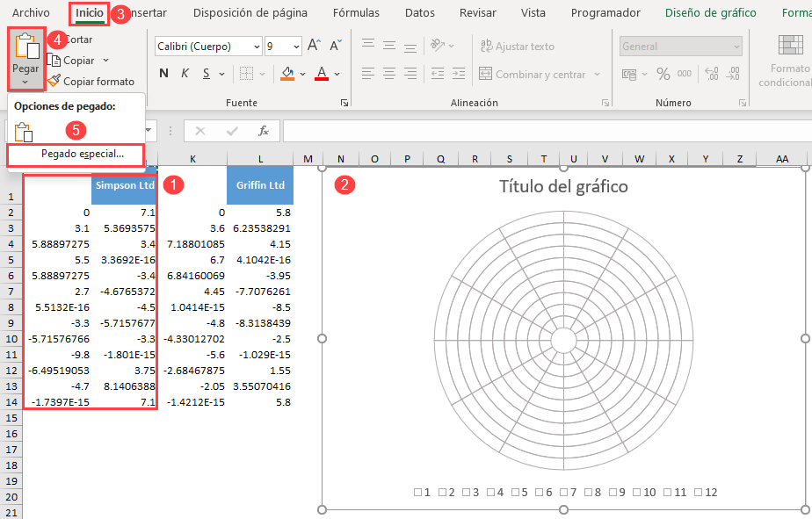Apply percent style
The height and width of the screenshot is (519, 812).
[x=663, y=74]
